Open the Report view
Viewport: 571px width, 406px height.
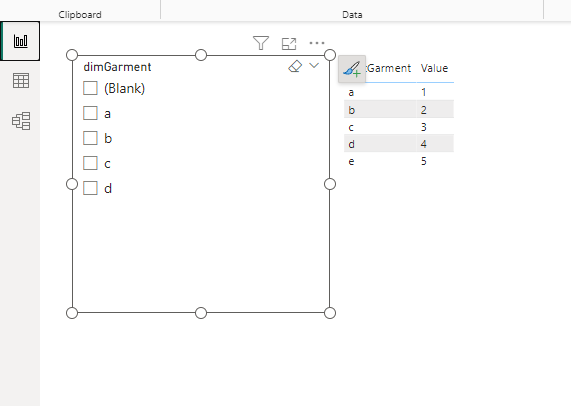pos(20,41)
